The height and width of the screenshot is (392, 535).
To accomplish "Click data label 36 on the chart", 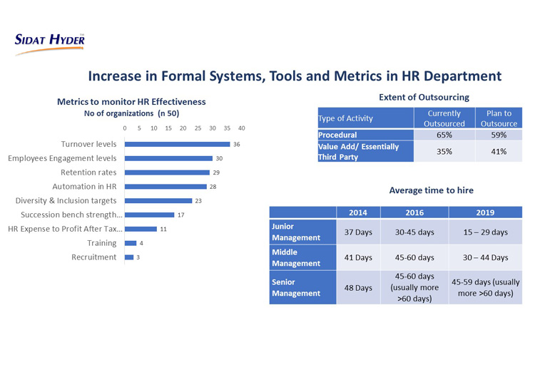I will click(x=236, y=145).
